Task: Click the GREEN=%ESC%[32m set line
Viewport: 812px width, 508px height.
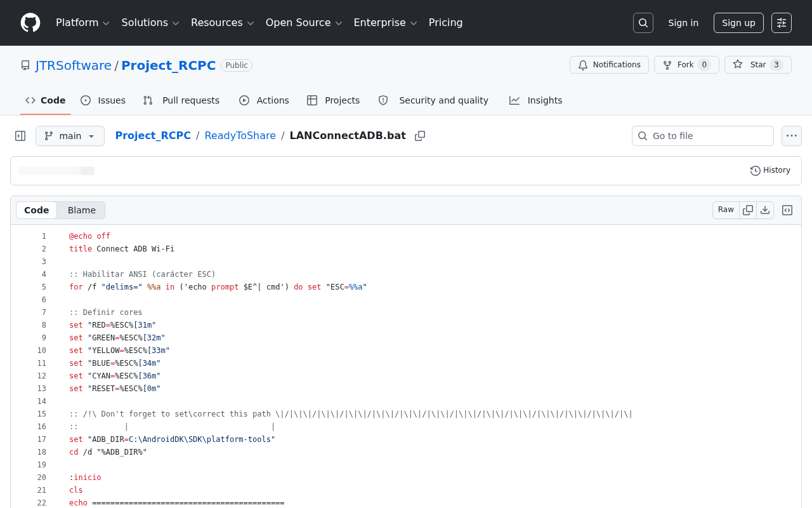Action: pos(117,338)
